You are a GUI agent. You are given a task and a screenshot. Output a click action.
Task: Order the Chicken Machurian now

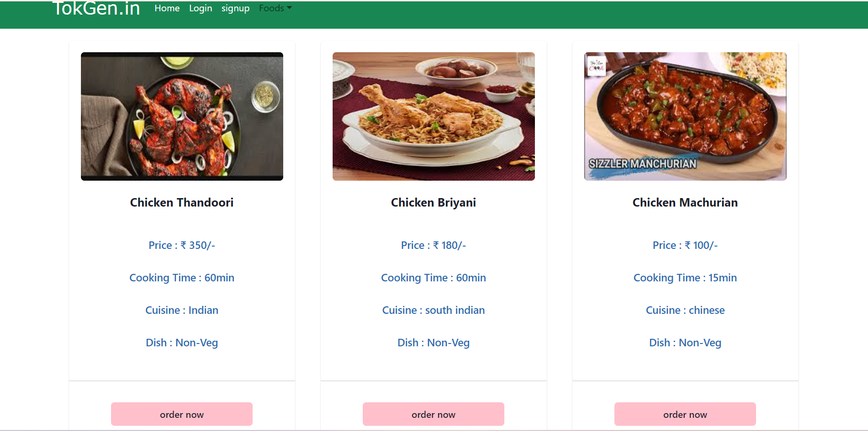click(x=685, y=414)
